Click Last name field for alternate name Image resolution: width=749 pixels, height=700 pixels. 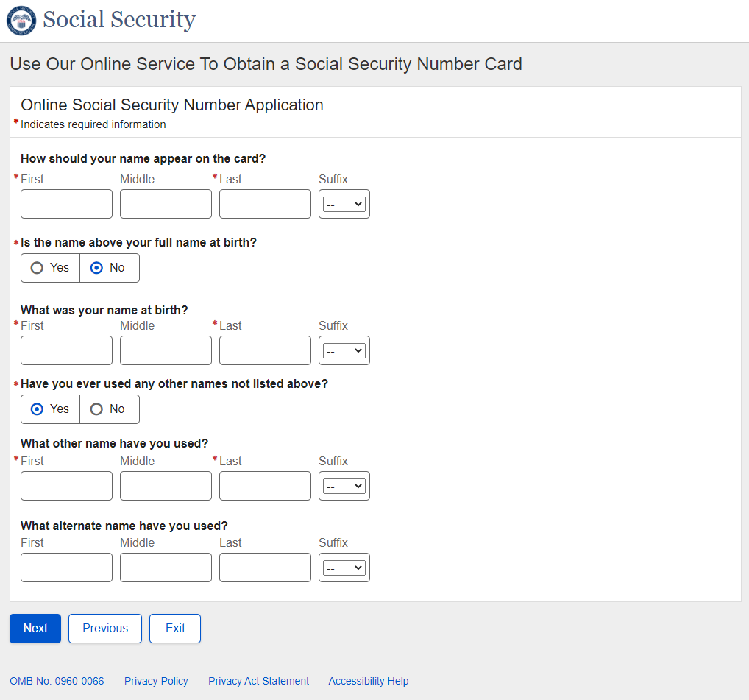[x=265, y=568]
